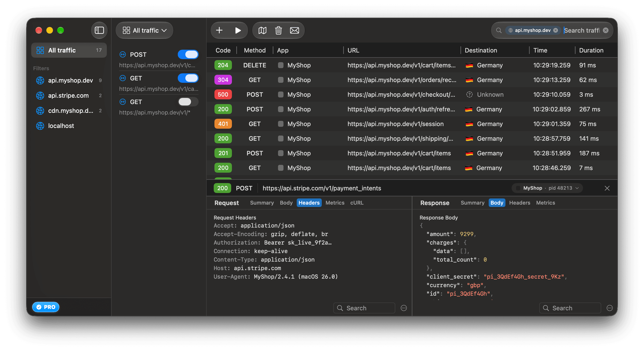The height and width of the screenshot is (351, 644).
Task: Open the response Summary tab
Action: (472, 203)
